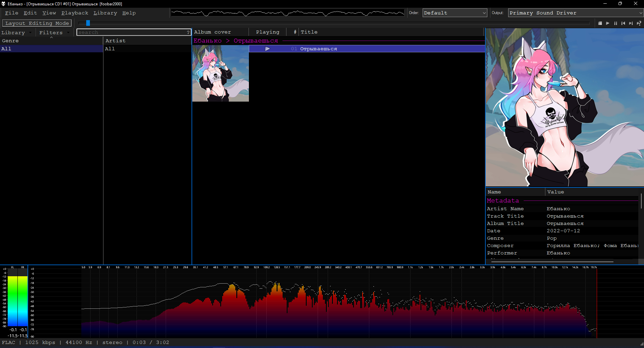Sort by the Genre column header
Viewport: 644px width, 348px height.
pyautogui.click(x=51, y=41)
